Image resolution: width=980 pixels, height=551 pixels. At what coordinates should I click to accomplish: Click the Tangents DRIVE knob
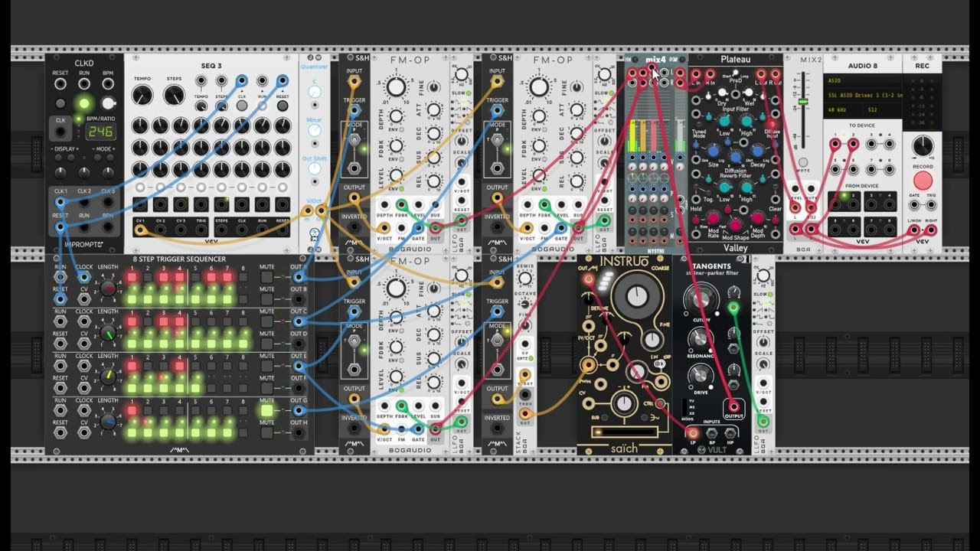[701, 377]
